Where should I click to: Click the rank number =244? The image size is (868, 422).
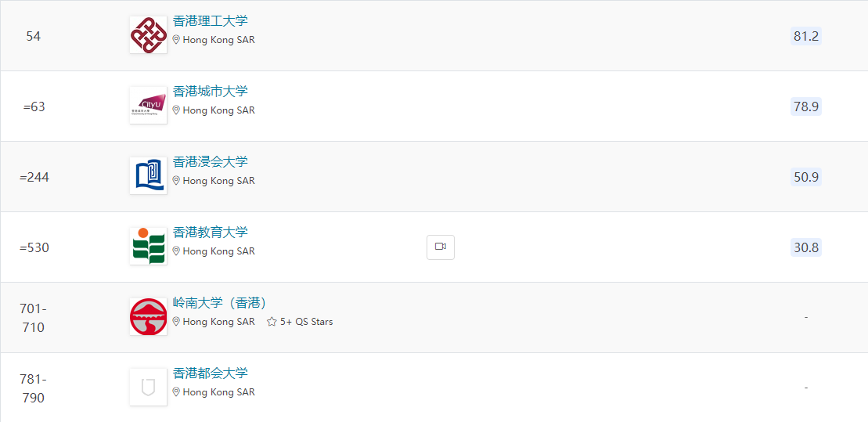pos(34,177)
